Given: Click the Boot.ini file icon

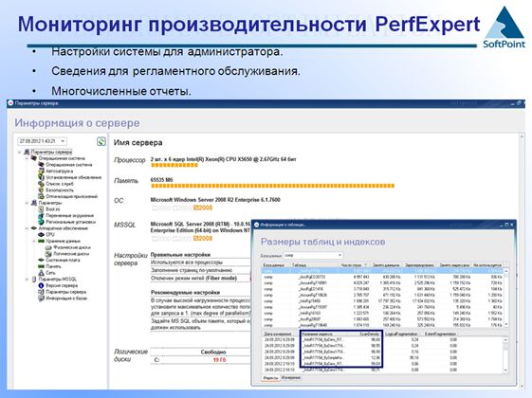Looking at the screenshot, I should (x=41, y=209).
